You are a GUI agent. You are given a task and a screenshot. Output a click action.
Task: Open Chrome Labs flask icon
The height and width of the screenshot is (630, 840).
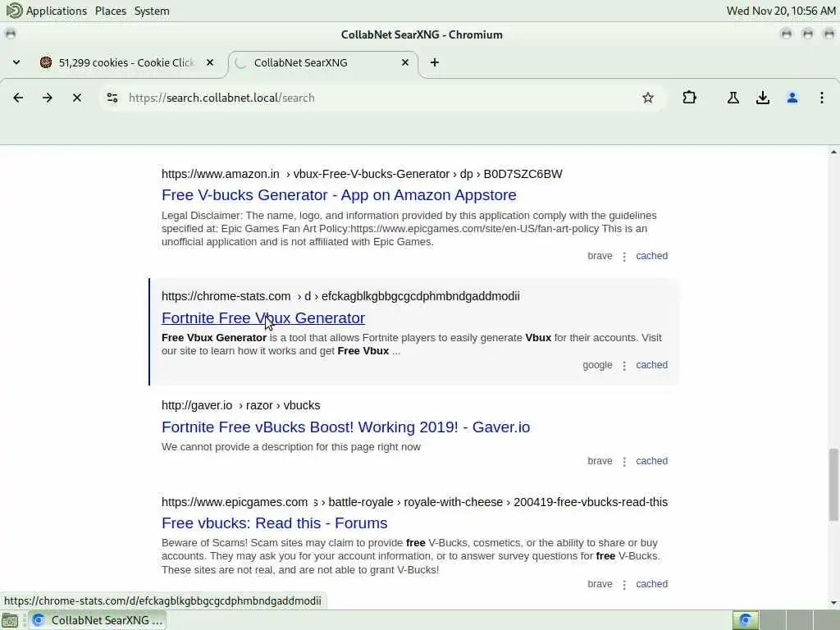(x=733, y=98)
